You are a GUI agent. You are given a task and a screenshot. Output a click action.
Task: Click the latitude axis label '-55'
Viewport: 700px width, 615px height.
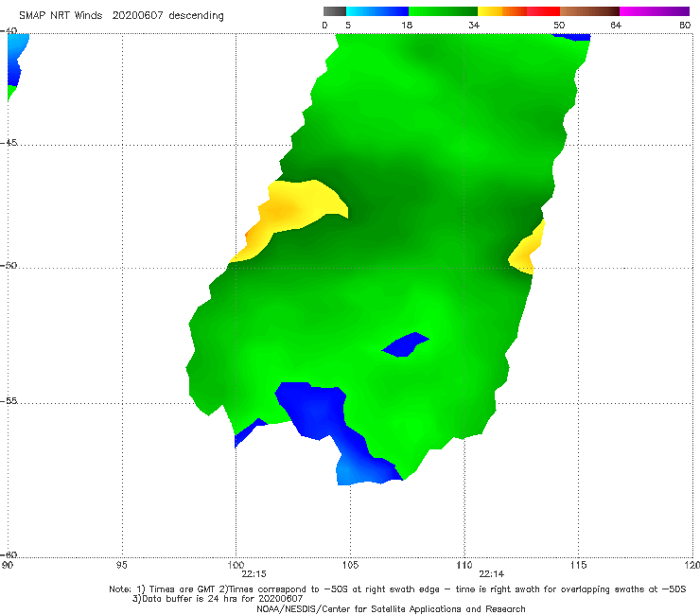(9, 400)
